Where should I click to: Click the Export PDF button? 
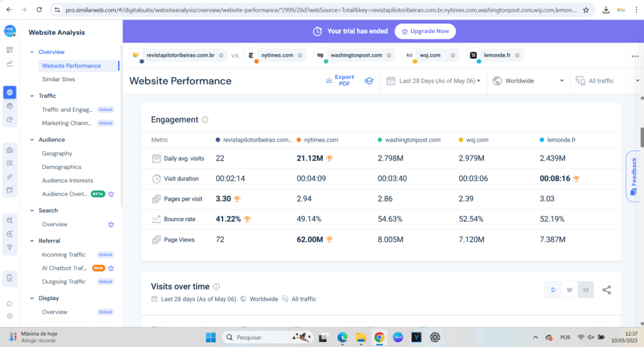[x=340, y=81]
